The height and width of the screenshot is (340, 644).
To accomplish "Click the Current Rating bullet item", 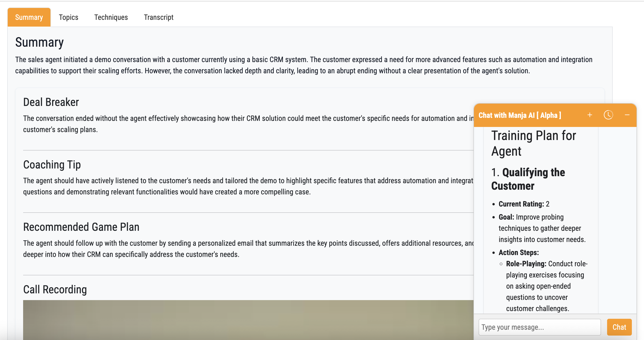I will tap(524, 204).
